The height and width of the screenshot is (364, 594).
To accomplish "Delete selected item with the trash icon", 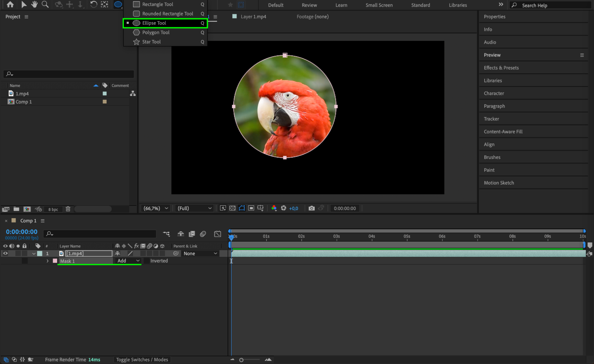I will (x=68, y=209).
